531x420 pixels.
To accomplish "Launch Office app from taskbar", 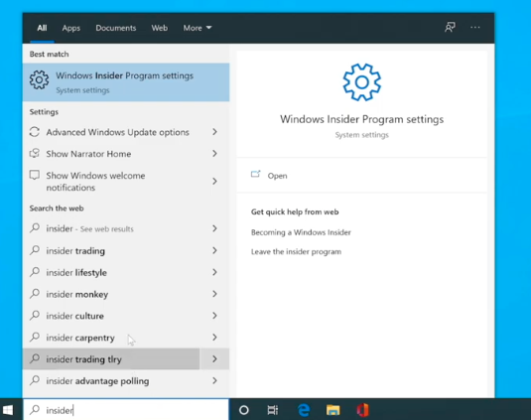I will coord(362,410).
